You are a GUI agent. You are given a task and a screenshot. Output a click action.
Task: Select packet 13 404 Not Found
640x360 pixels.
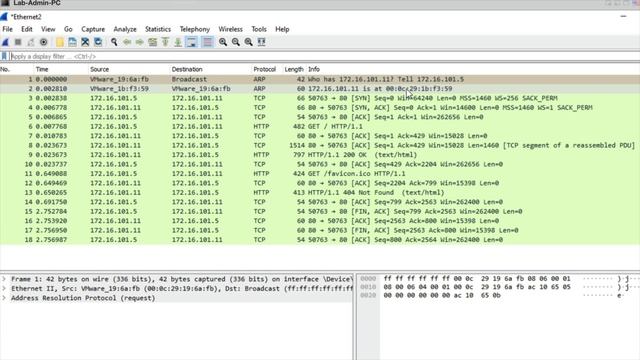click(320, 192)
